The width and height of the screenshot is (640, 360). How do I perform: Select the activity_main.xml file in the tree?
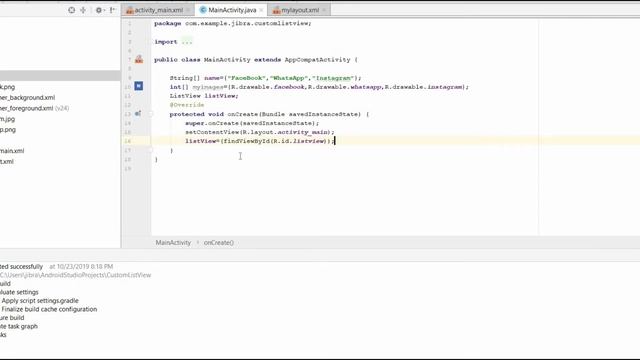point(12,151)
